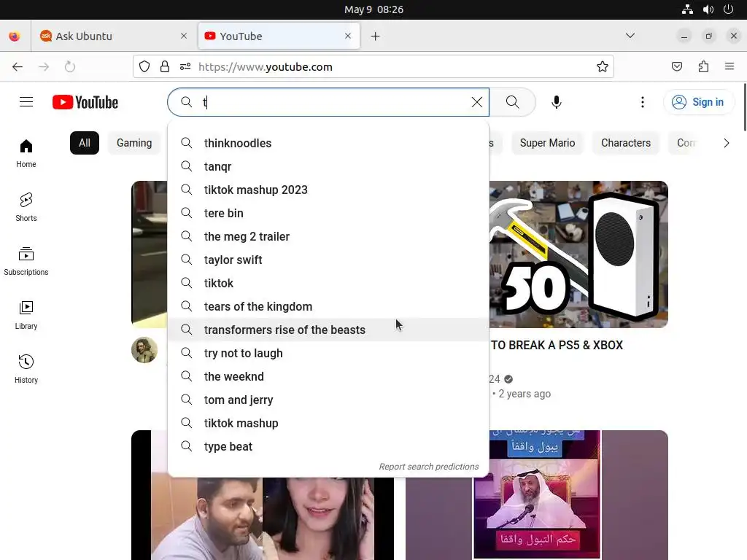
Task: Choose suggestion the weeknd
Action: pyautogui.click(x=328, y=376)
